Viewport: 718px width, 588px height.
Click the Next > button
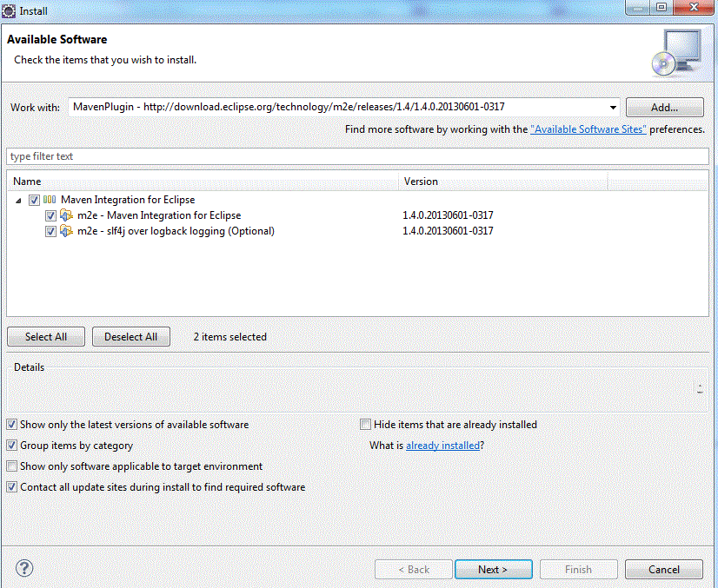pos(493,569)
